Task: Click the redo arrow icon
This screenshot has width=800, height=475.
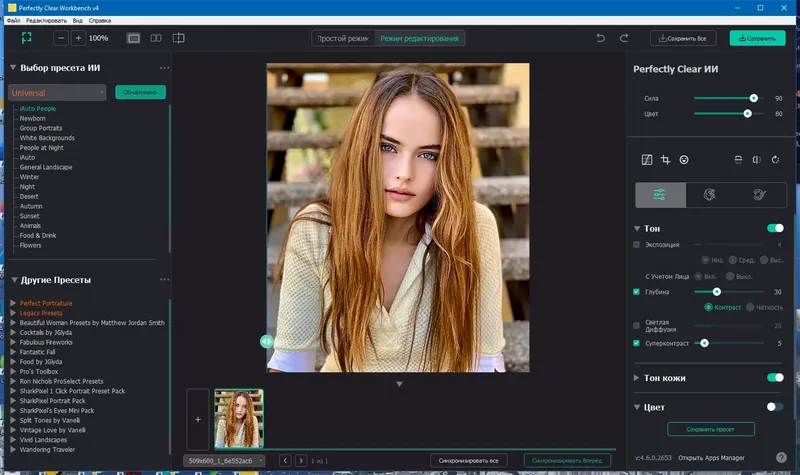Action: 624,38
